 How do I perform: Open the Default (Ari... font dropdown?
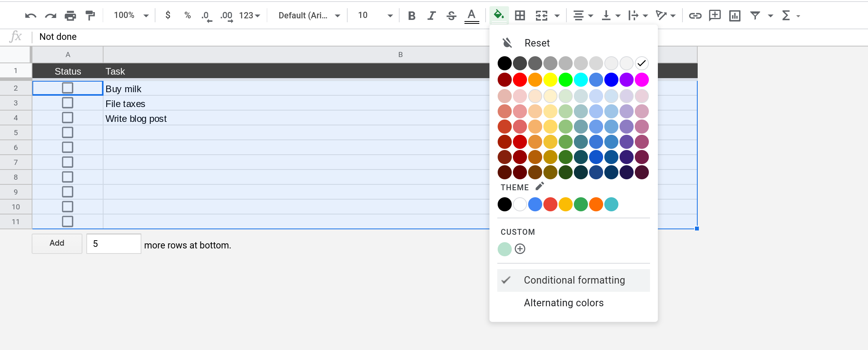(309, 16)
